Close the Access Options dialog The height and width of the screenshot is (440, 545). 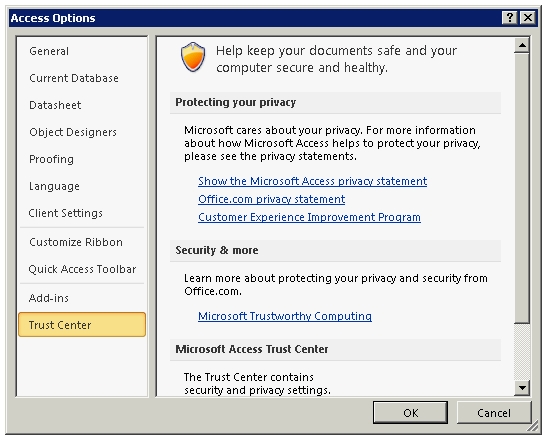tap(528, 17)
